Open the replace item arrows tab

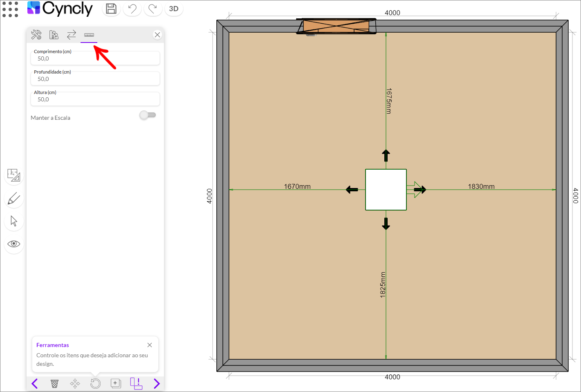(x=72, y=35)
